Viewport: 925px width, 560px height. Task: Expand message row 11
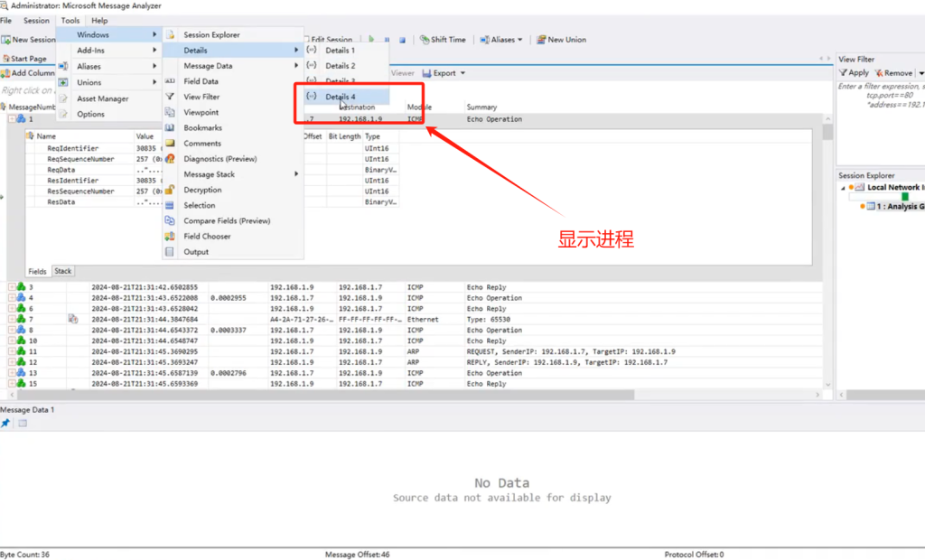click(x=12, y=351)
